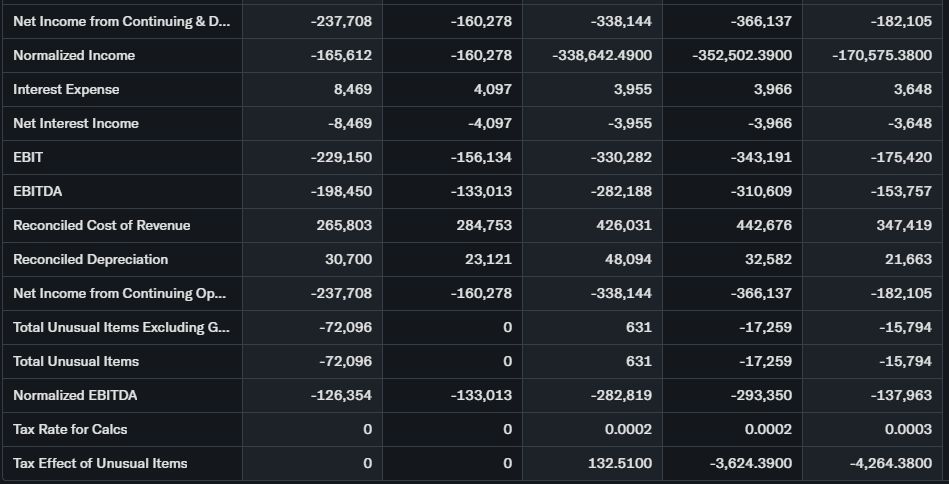949x484 pixels.
Task: Click the Tax Effect value -4,264.3800
Action: click(x=890, y=463)
